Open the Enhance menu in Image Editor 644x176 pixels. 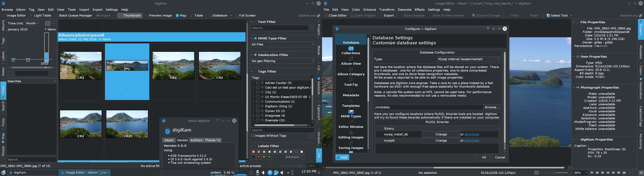click(370, 10)
